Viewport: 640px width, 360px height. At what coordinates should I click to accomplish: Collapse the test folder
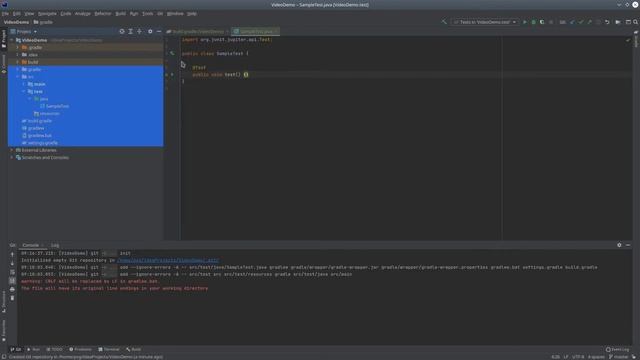24,91
